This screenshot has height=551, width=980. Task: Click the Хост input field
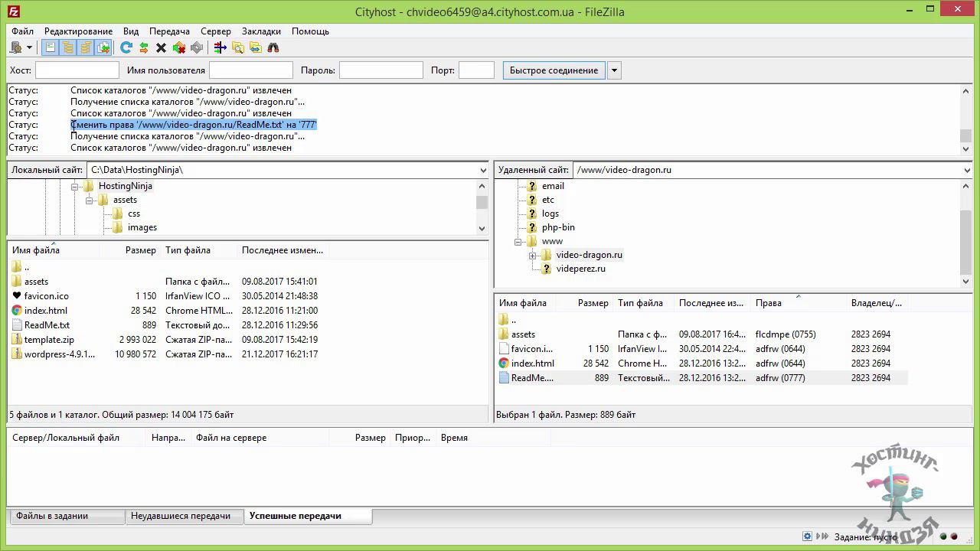tap(77, 70)
